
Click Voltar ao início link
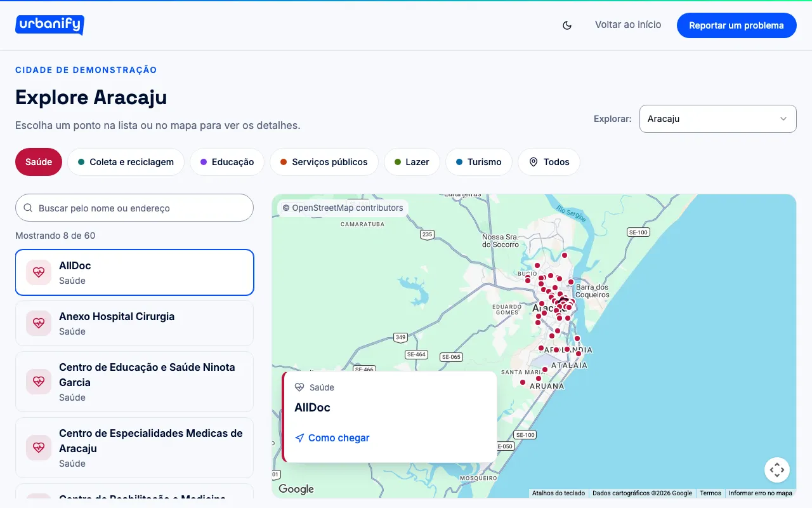[628, 25]
